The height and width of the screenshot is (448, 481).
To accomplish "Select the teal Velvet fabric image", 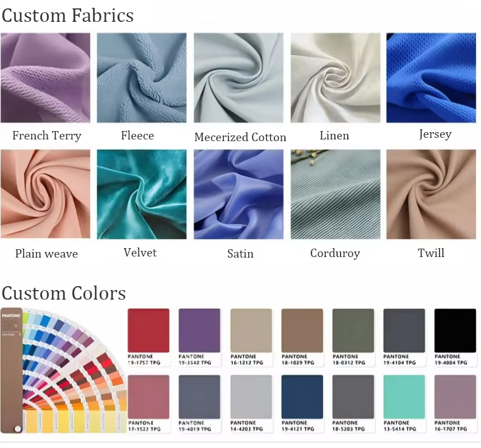I will click(x=142, y=194).
